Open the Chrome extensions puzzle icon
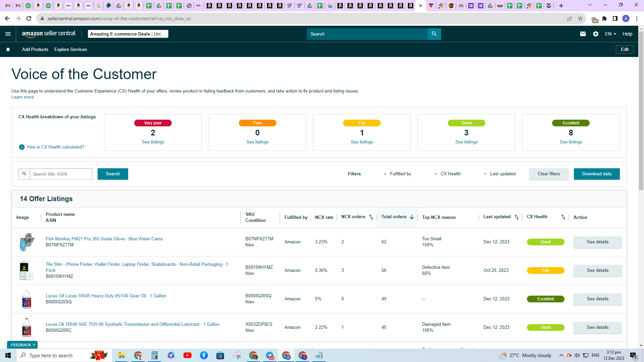 pyautogui.click(x=604, y=18)
